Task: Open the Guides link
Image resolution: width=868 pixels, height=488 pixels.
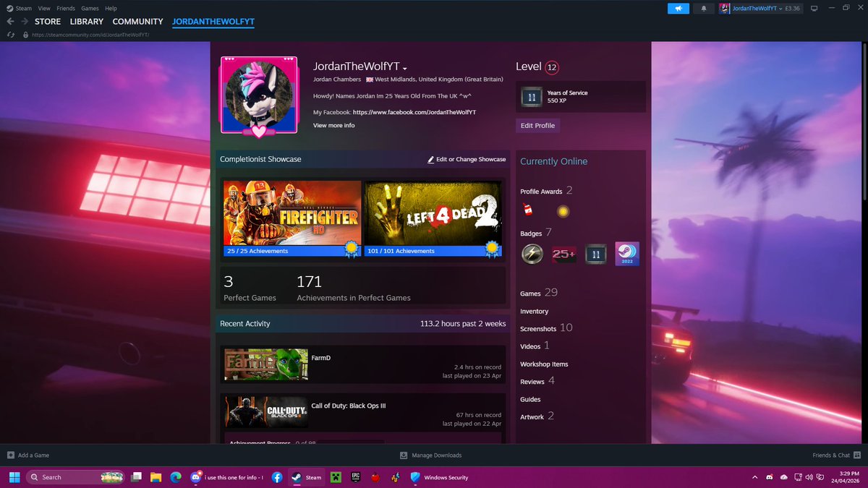Action: click(530, 399)
